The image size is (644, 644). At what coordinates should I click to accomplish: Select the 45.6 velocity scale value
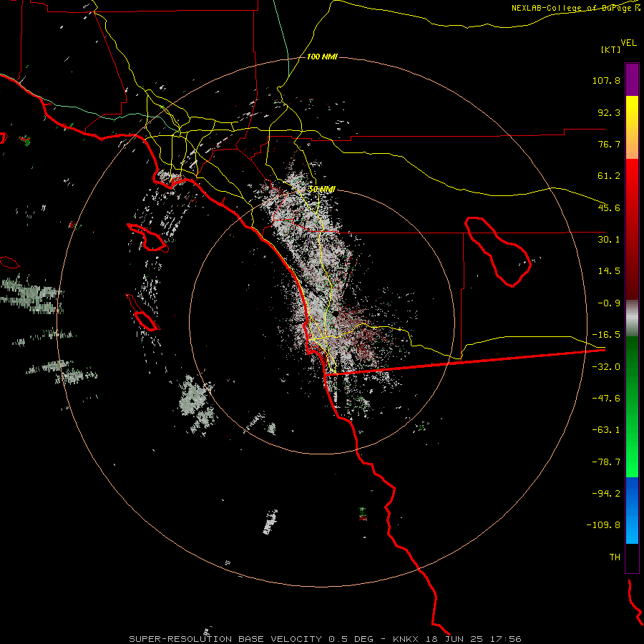[x=609, y=208]
